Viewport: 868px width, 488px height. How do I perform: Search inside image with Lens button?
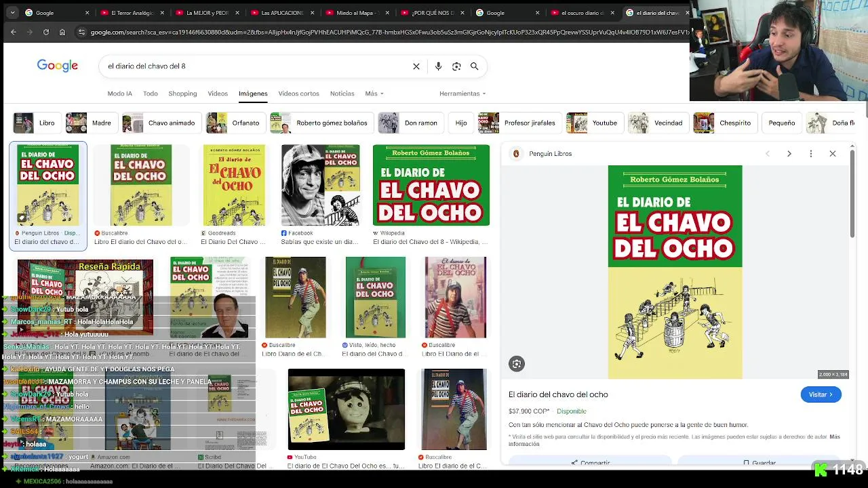517,364
